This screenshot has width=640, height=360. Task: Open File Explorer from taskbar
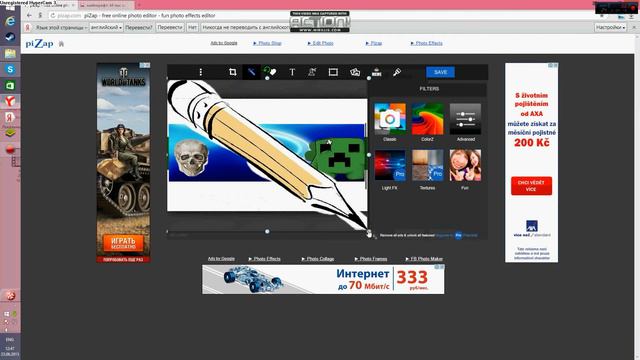pyautogui.click(x=10, y=53)
